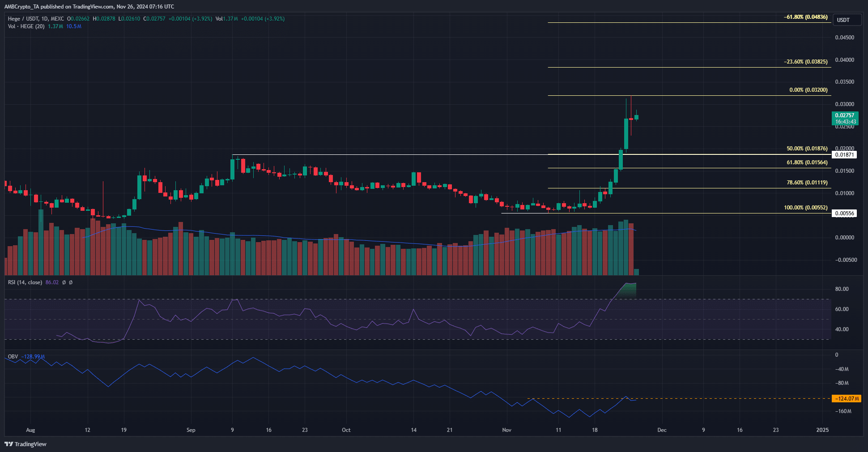Click the 0.01500 price axis label
The width and height of the screenshot is (868, 452).
(x=845, y=171)
